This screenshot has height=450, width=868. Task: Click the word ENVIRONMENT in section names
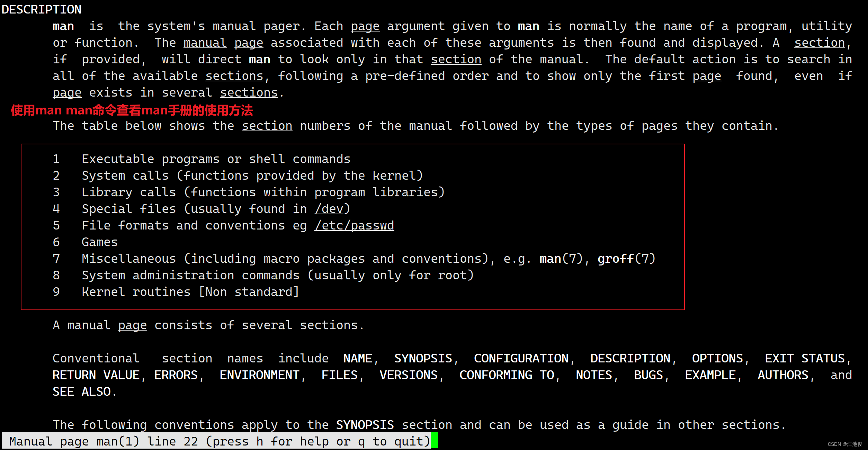click(259, 375)
